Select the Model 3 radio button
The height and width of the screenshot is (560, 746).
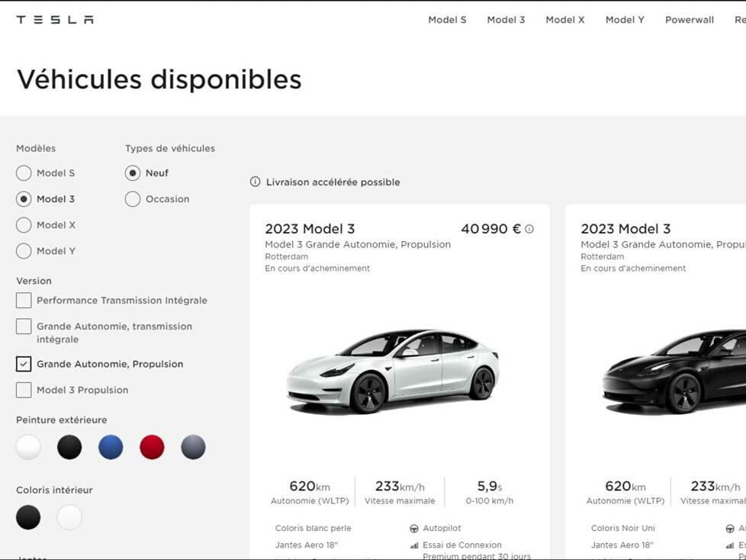(x=24, y=199)
